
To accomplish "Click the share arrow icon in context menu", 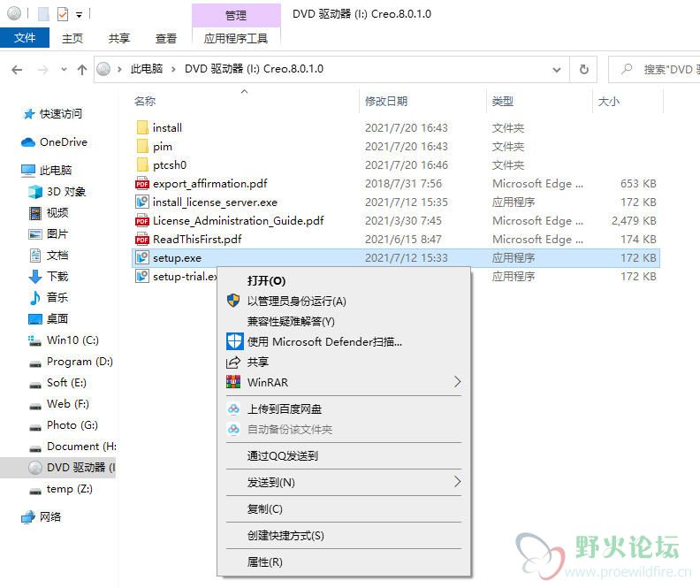I will (x=233, y=363).
